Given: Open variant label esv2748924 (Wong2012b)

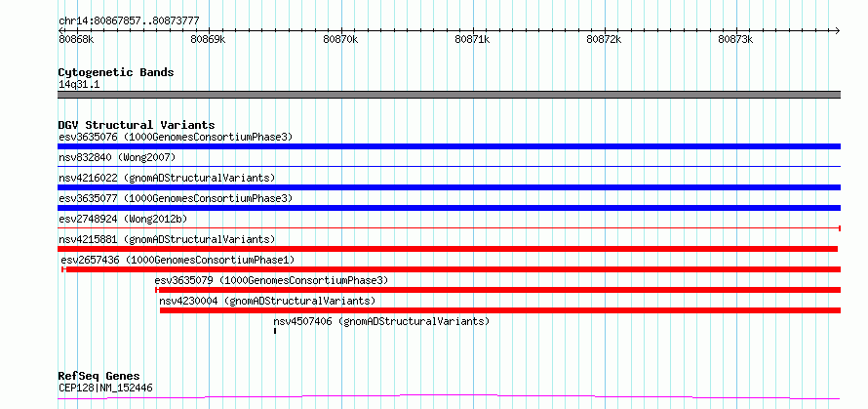Looking at the screenshot, I should tap(123, 219).
